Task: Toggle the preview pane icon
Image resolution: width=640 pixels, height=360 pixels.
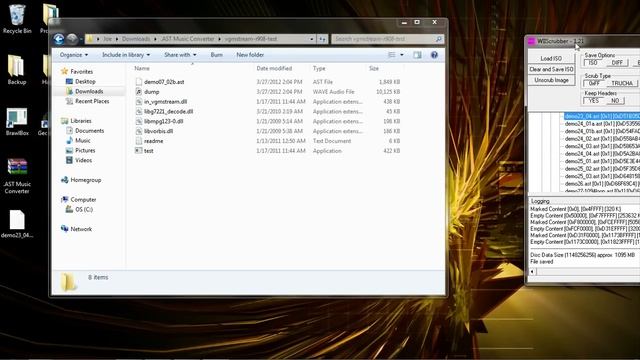Action: point(417,55)
